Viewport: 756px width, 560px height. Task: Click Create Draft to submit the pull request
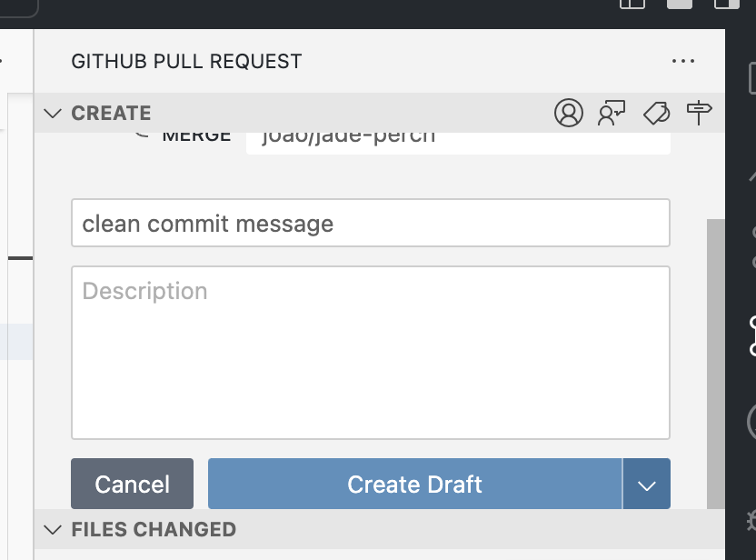point(414,484)
